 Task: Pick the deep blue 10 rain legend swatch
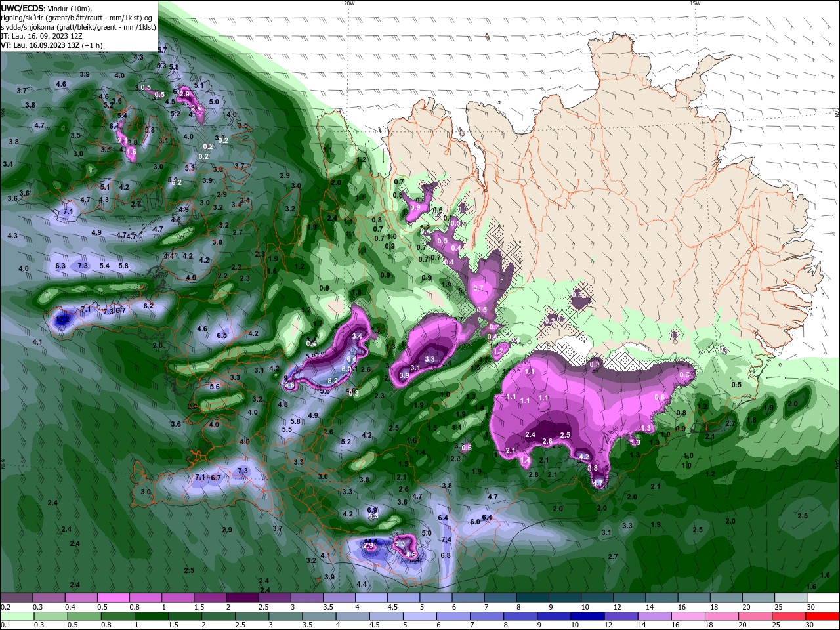click(588, 616)
